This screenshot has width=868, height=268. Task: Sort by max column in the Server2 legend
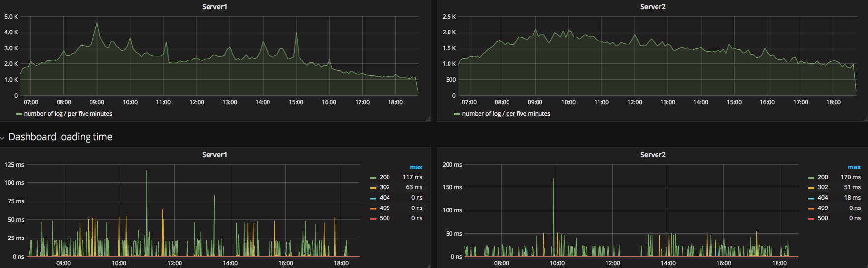point(854,167)
